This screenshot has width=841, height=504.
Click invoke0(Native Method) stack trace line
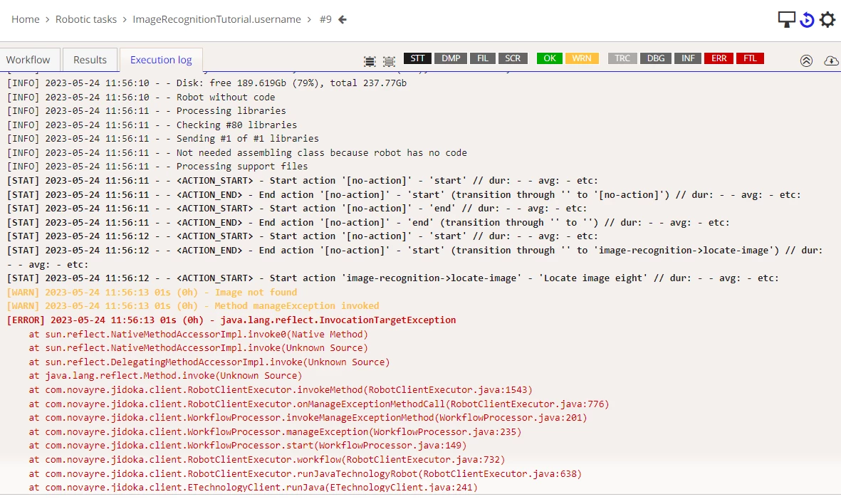coord(199,334)
